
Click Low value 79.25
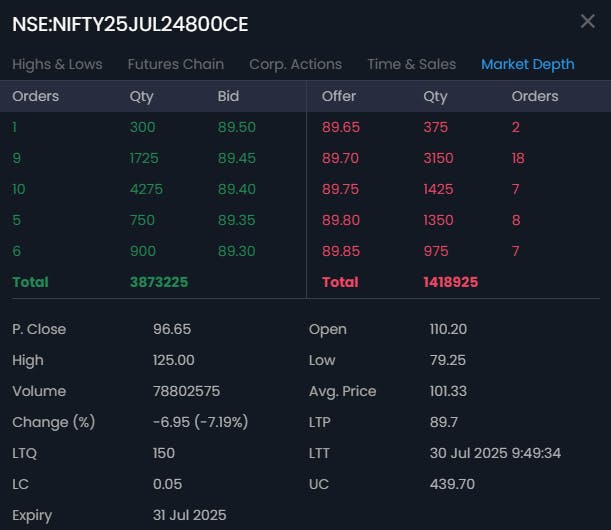coord(448,360)
